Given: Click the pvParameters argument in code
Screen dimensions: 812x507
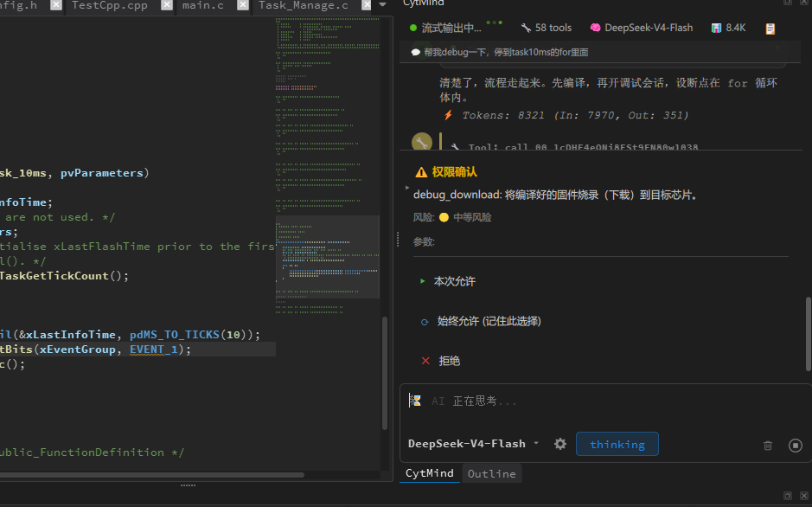Looking at the screenshot, I should 101,173.
